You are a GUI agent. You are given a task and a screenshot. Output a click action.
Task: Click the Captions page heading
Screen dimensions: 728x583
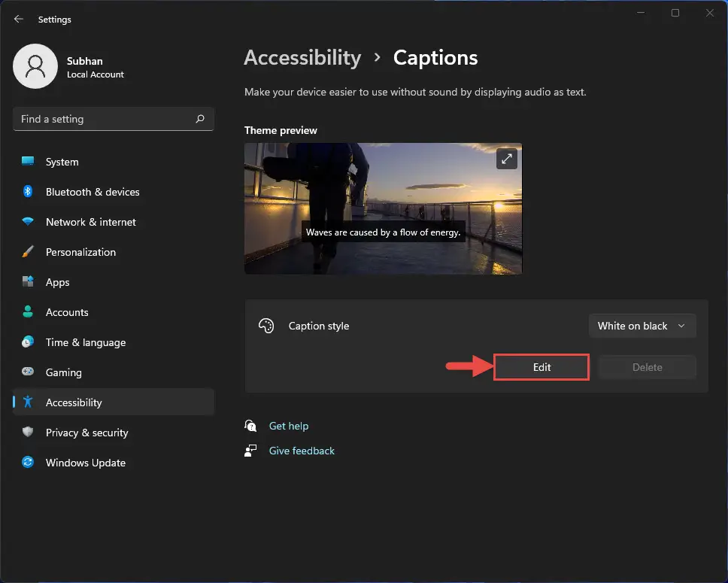point(435,58)
